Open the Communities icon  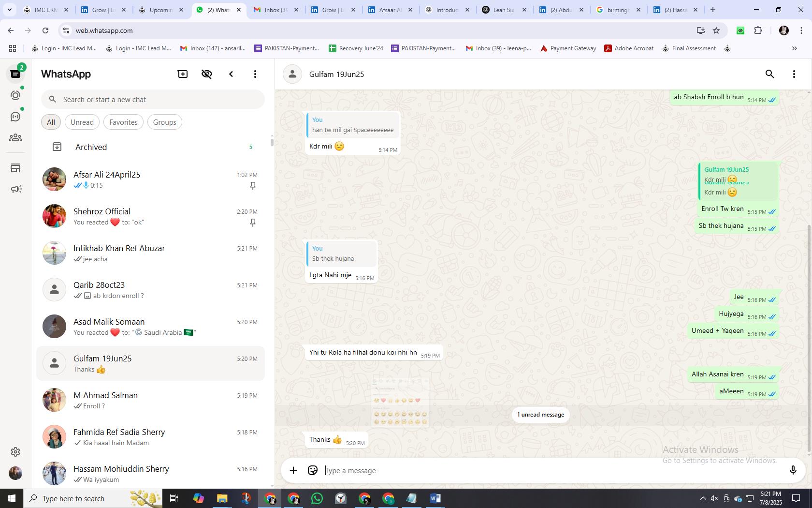[15, 138]
